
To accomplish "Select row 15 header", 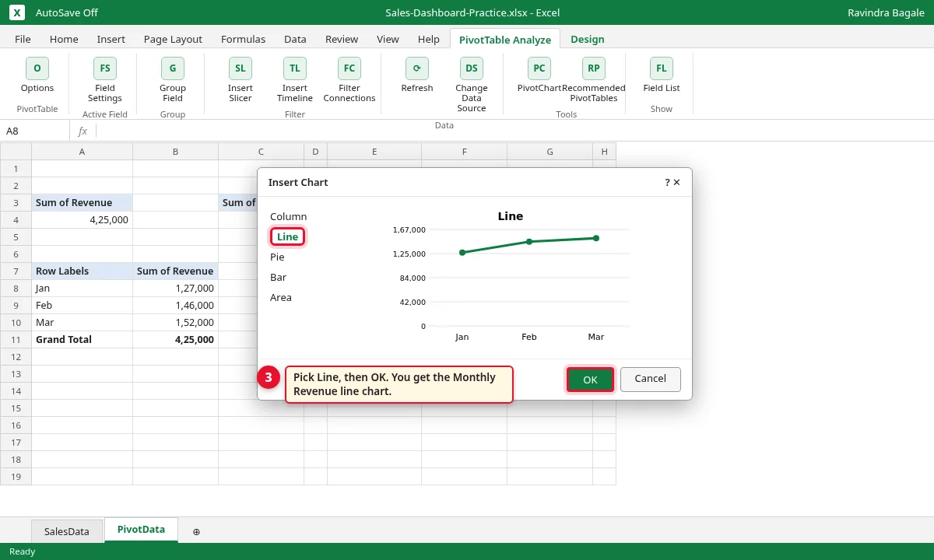I will 16,408.
